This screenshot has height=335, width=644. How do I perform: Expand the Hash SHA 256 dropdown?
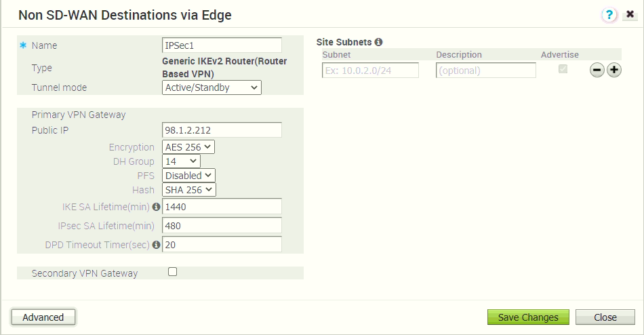pyautogui.click(x=188, y=190)
